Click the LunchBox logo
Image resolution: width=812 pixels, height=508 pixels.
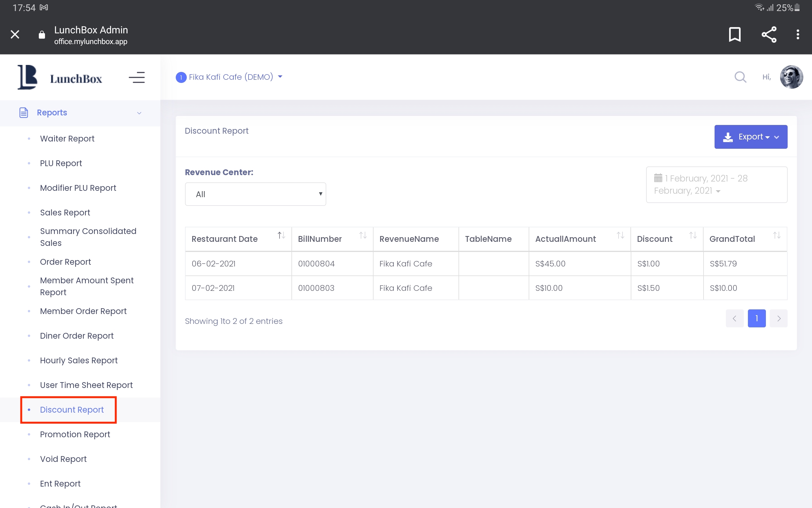click(60, 78)
